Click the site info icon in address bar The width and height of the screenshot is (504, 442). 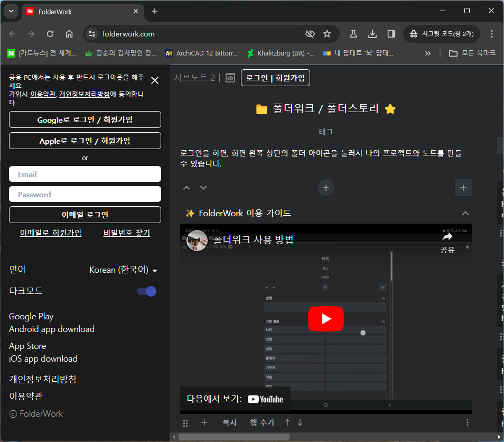tap(92, 34)
